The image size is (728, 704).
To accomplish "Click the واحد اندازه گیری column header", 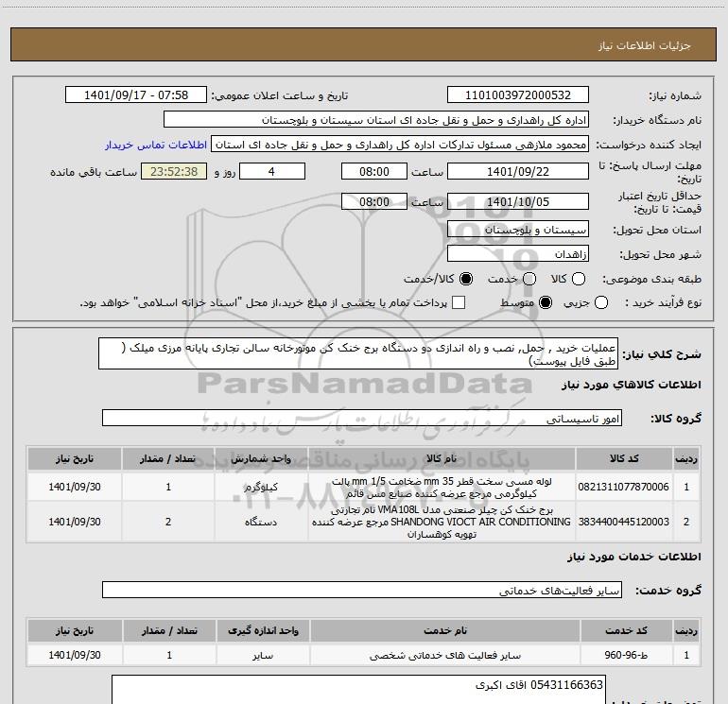I will [x=263, y=630].
